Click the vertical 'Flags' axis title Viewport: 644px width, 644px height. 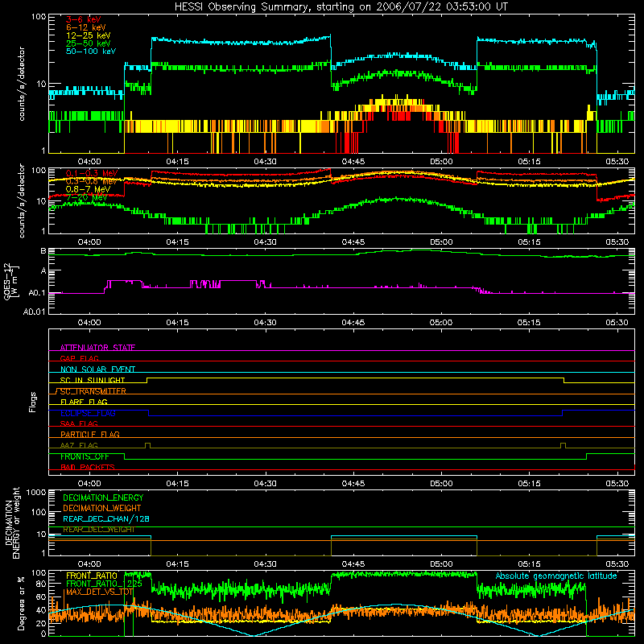pos(33,402)
